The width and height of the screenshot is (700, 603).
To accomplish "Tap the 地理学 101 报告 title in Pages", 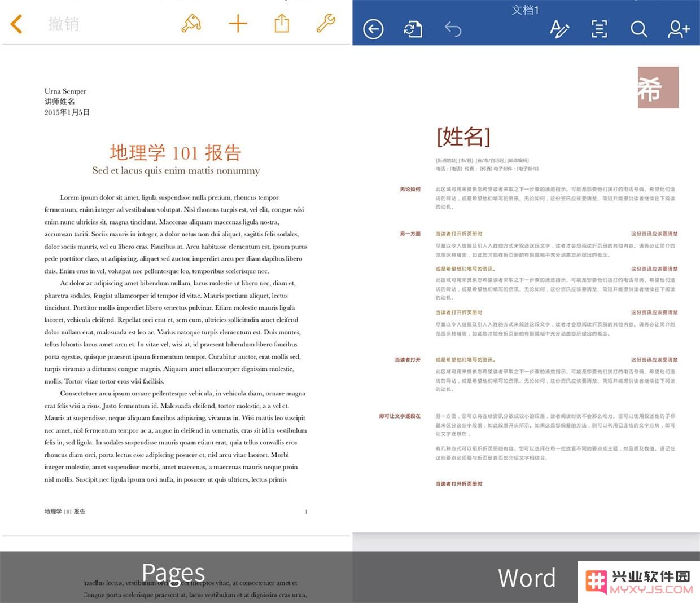I will click(x=176, y=152).
